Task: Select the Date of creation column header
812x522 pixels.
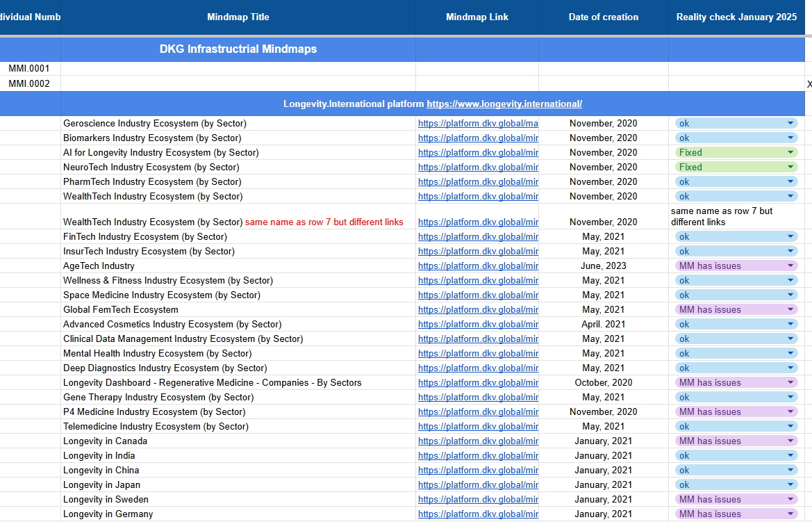Action: (603, 17)
